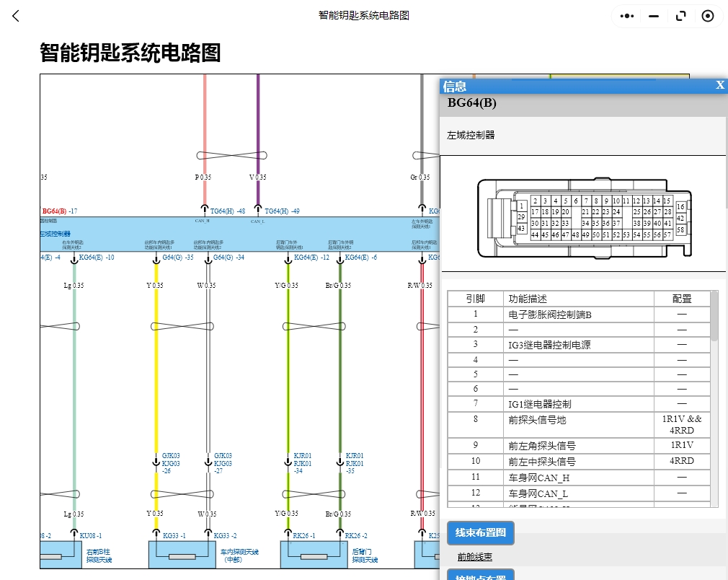This screenshot has height=580, width=728.
Task: Click the 左域控制器 description in info panel
Action: 471,135
